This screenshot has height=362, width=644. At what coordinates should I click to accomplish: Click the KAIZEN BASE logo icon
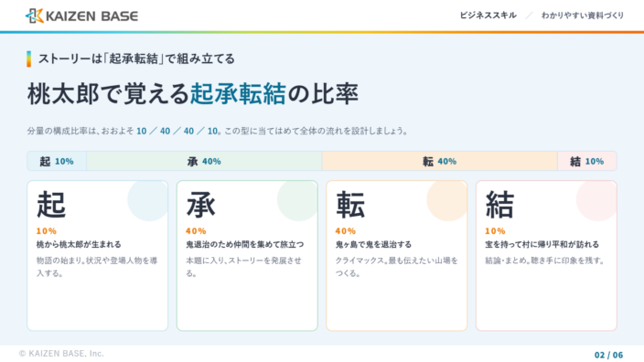point(35,16)
